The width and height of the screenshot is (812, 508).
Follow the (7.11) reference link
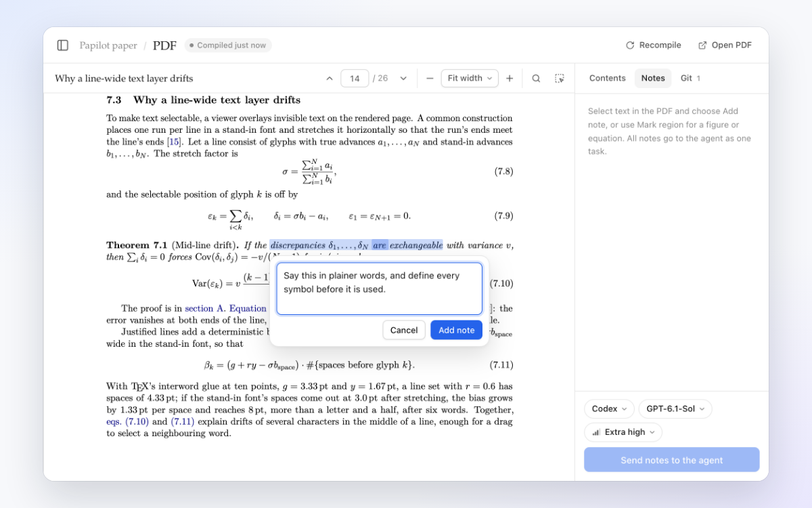coord(182,421)
